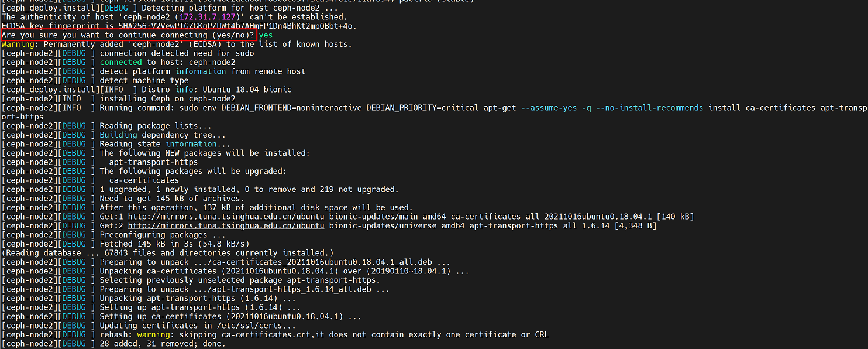868x349 pixels.
Task: Click the red-boxed continue connecting prompt
Action: pos(129,35)
